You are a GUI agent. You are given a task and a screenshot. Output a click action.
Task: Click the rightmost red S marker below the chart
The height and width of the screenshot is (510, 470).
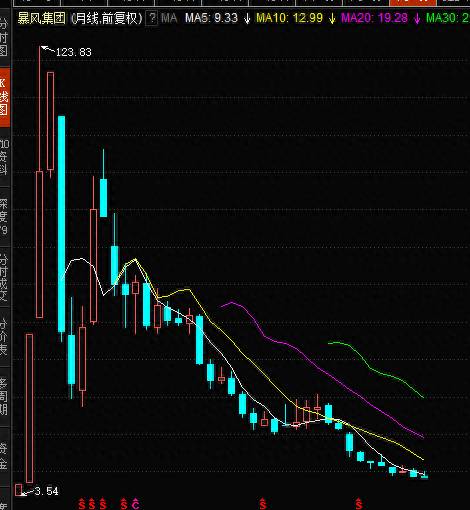click(x=359, y=504)
